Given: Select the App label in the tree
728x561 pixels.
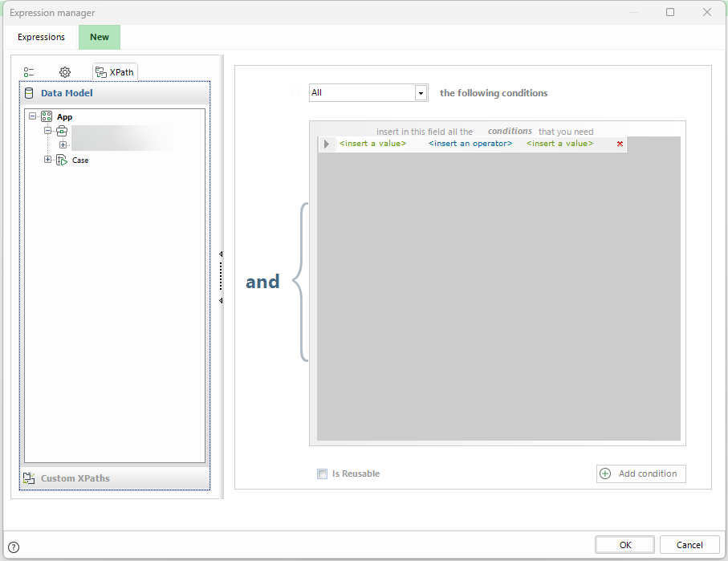Looking at the screenshot, I should 64,117.
